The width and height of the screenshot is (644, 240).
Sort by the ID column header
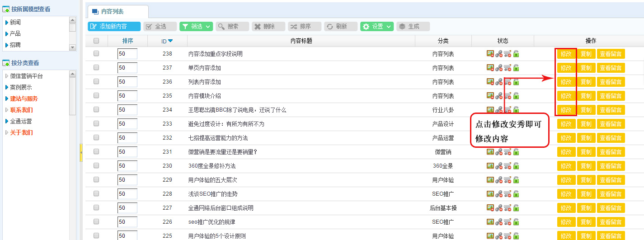[x=167, y=41]
